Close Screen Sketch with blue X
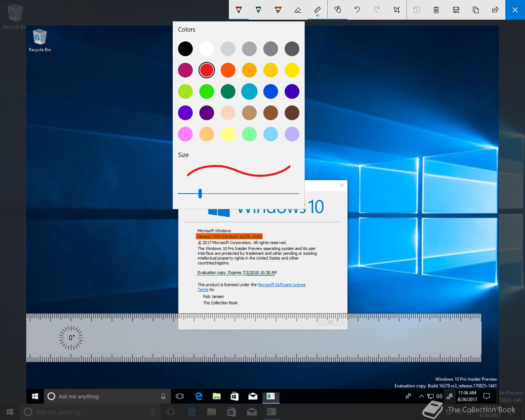Screen dimensions: 525x420 click(x=515, y=10)
